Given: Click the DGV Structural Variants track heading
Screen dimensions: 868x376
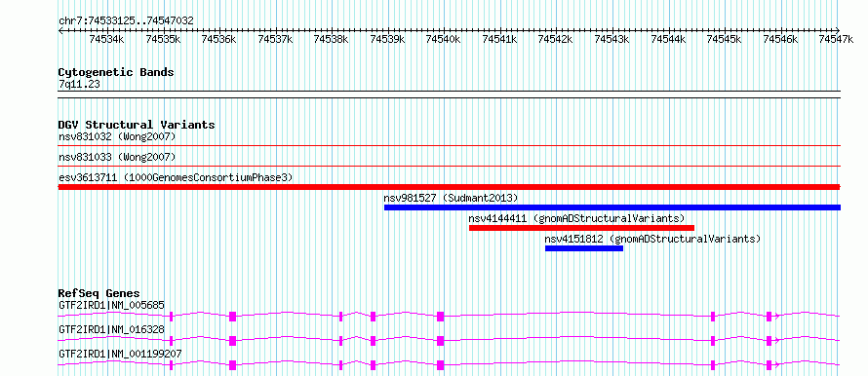Looking at the screenshot, I should tap(137, 125).
